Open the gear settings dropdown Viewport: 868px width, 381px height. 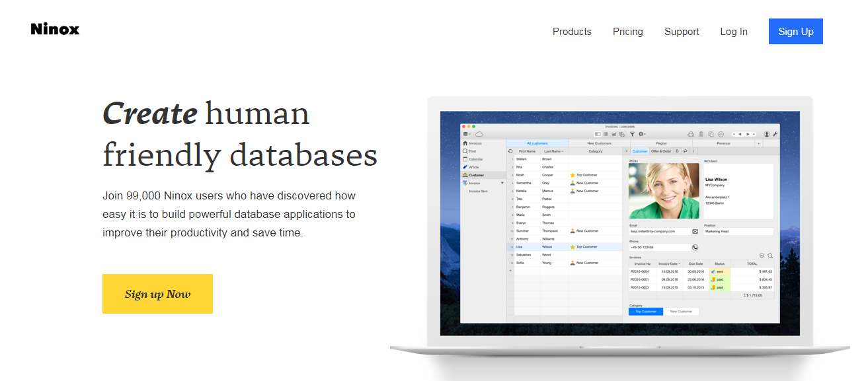[x=642, y=134]
